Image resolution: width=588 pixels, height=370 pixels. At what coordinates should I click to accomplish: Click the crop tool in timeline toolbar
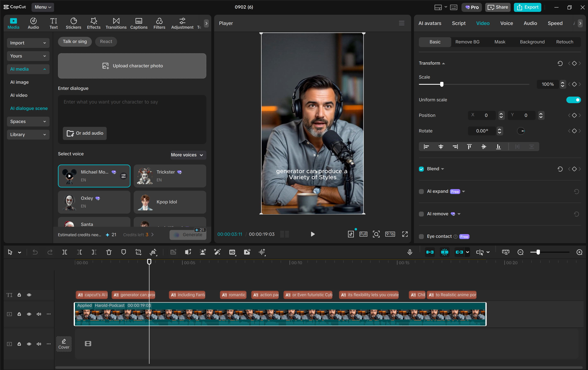click(138, 252)
